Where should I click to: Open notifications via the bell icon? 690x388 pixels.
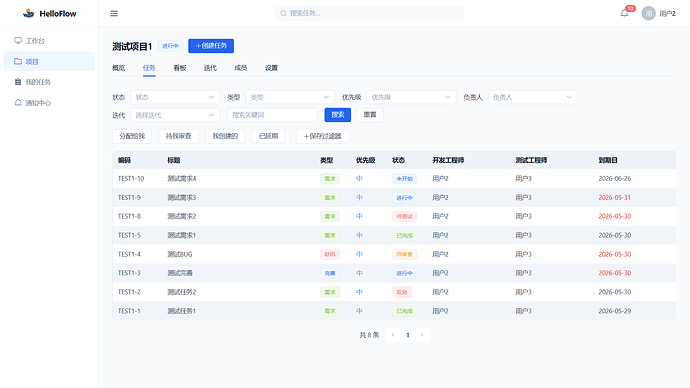click(x=624, y=13)
